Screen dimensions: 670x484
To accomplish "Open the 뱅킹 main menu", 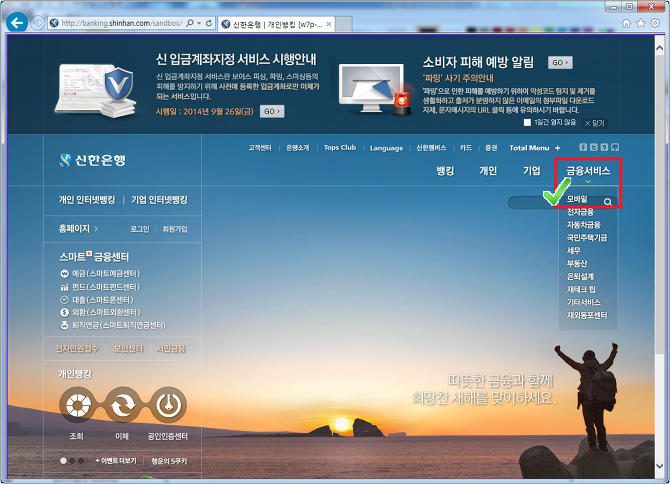I will (445, 171).
